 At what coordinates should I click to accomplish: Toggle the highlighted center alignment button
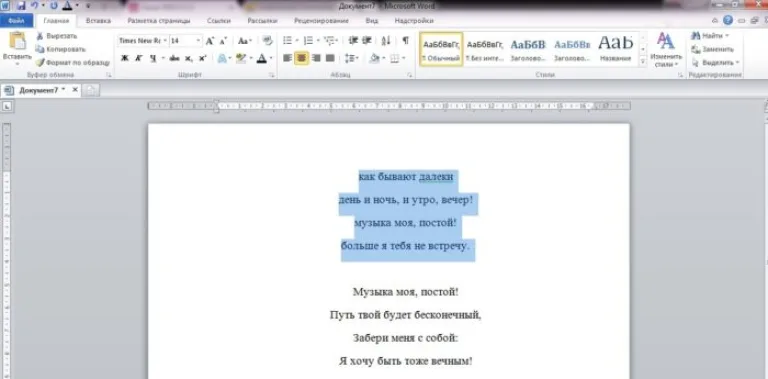coord(302,58)
